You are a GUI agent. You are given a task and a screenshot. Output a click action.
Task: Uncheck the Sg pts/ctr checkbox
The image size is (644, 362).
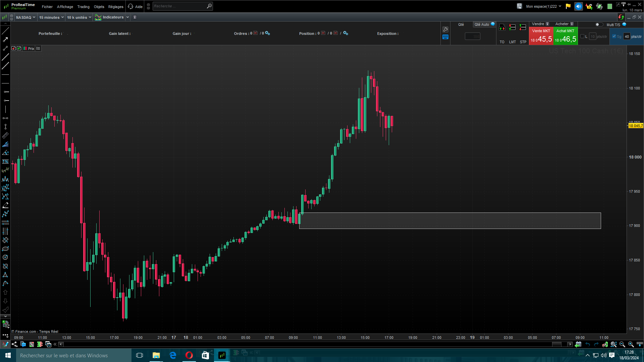click(x=614, y=37)
